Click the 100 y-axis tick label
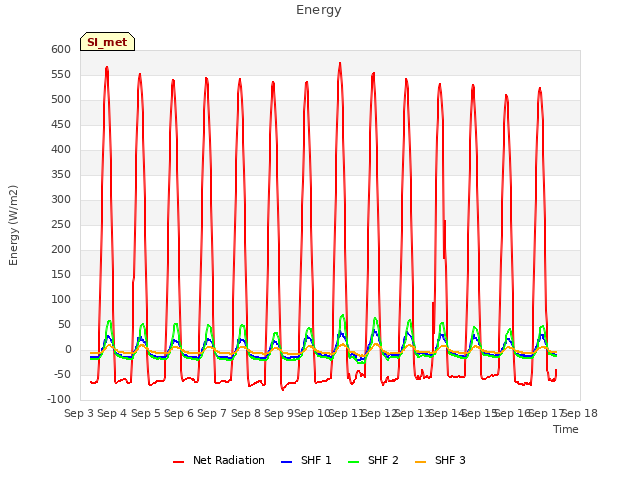 pyautogui.click(x=61, y=300)
